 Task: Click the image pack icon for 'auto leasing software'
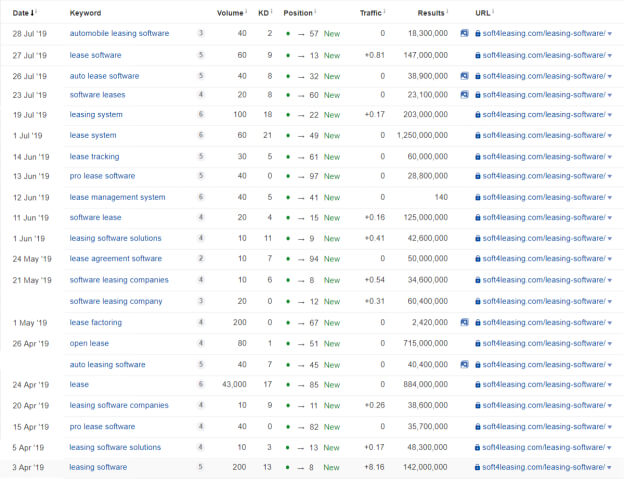[x=464, y=364]
